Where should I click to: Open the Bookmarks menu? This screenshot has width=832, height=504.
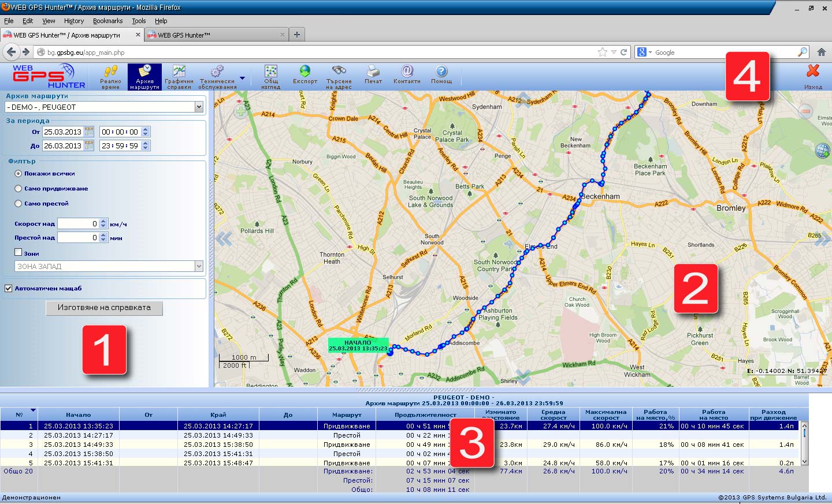tap(108, 21)
